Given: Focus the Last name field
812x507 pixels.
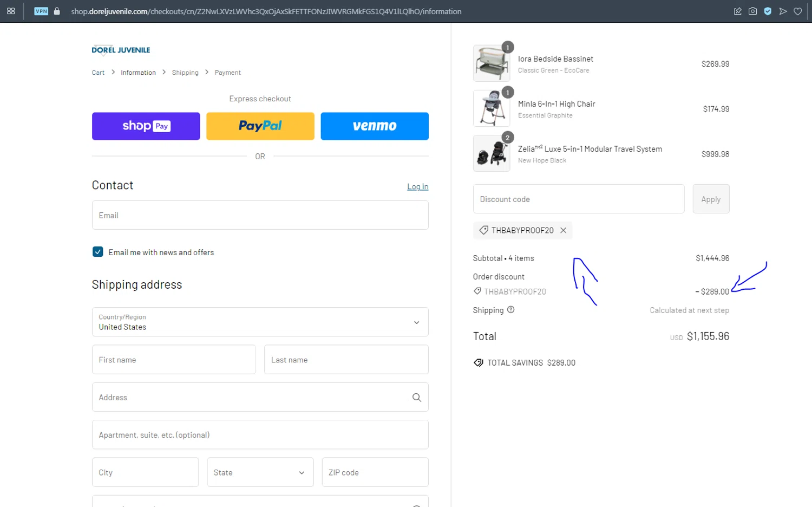Looking at the screenshot, I should (346, 360).
